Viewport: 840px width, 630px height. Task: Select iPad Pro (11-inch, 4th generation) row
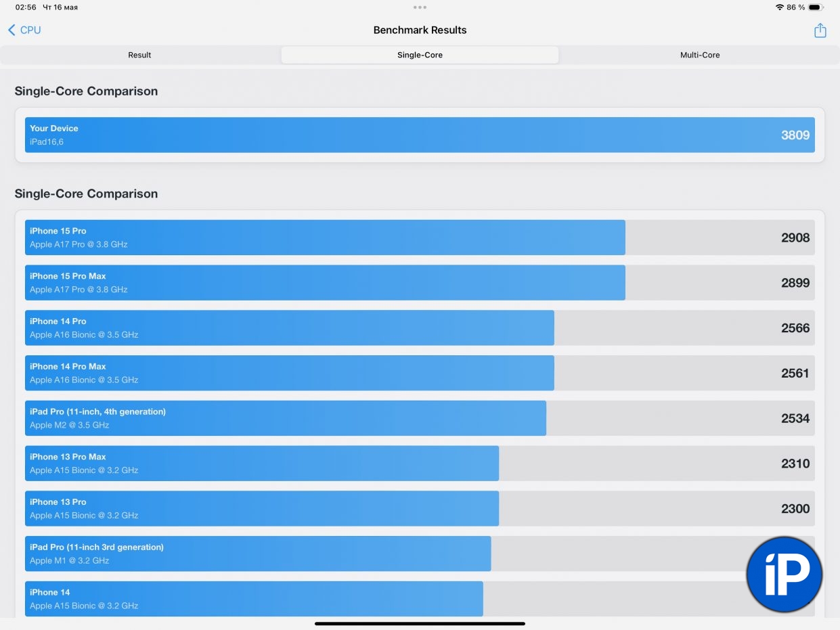[420, 418]
